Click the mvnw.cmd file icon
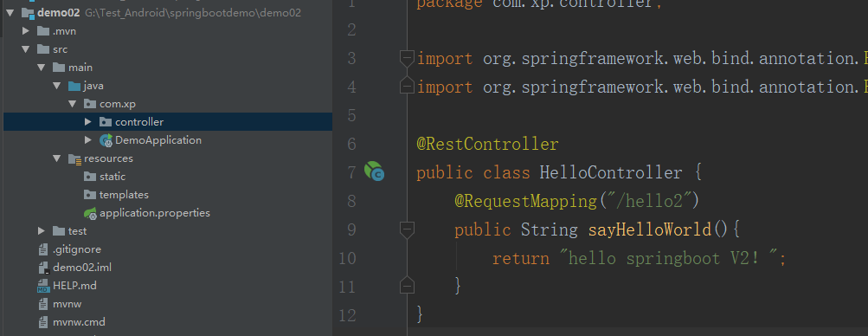868x336 pixels. click(x=43, y=322)
